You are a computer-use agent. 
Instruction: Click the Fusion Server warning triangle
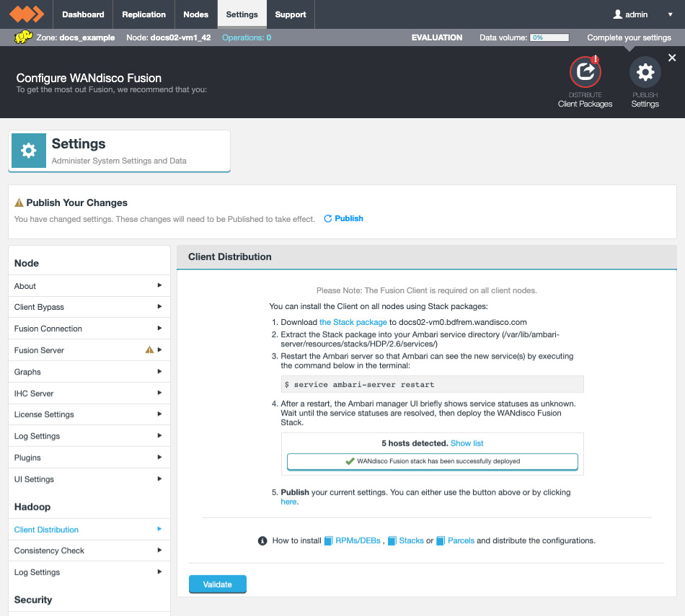coord(149,349)
